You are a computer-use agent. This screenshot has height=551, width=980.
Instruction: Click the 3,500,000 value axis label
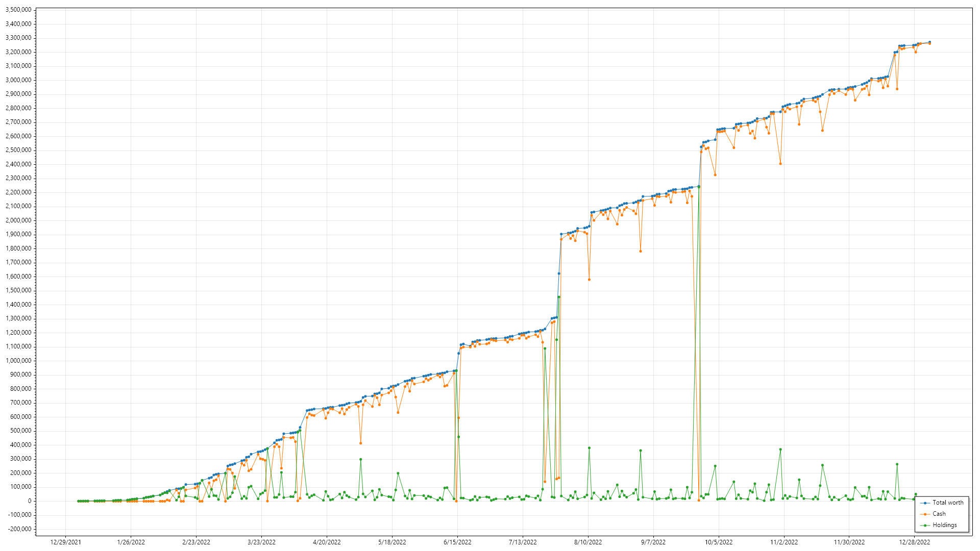coord(18,10)
